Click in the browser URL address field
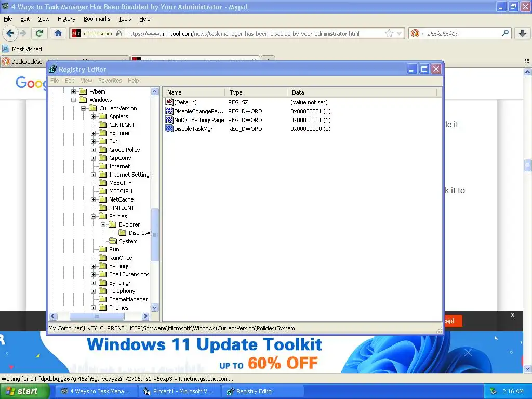This screenshot has height=399, width=532. coord(255,33)
